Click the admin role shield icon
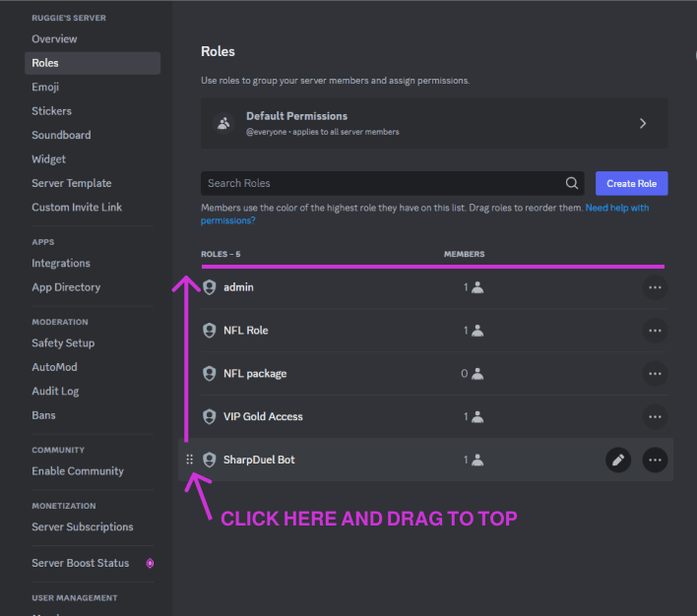Screen dimensions: 697x616 [x=210, y=287]
